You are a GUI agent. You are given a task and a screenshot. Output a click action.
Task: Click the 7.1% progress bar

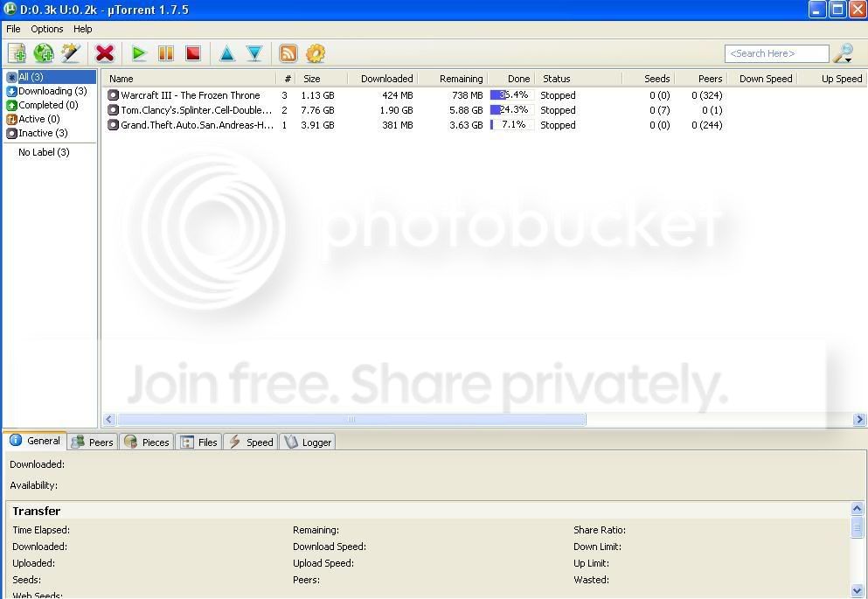click(512, 125)
